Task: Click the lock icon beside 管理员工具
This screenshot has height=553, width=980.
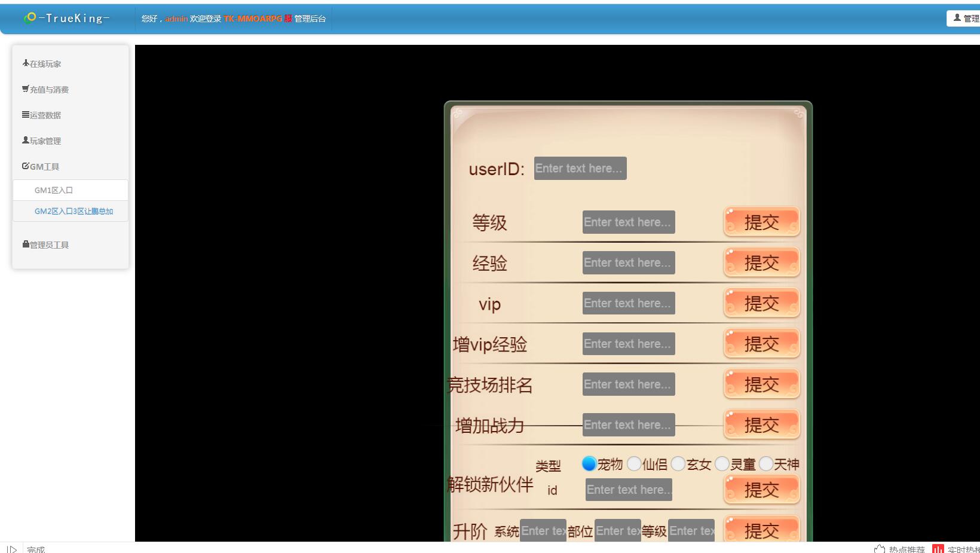Action: click(26, 244)
